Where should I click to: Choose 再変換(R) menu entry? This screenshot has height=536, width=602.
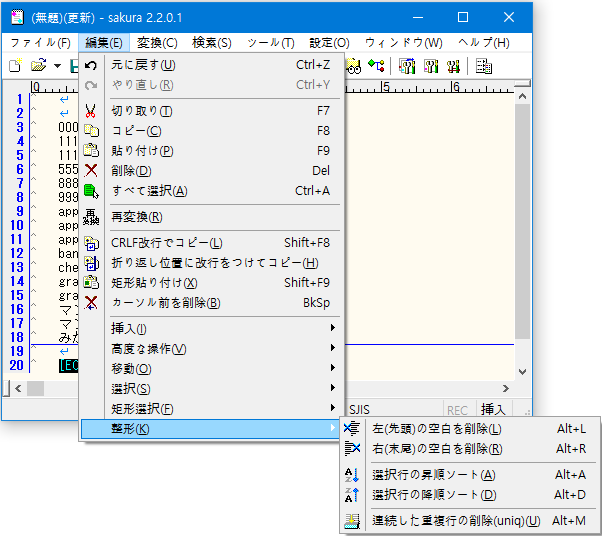(x=210, y=217)
